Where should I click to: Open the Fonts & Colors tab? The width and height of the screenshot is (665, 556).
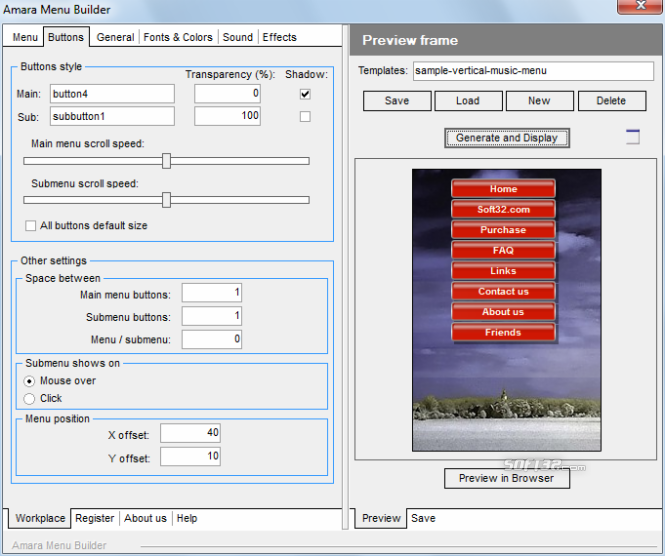pos(178,37)
